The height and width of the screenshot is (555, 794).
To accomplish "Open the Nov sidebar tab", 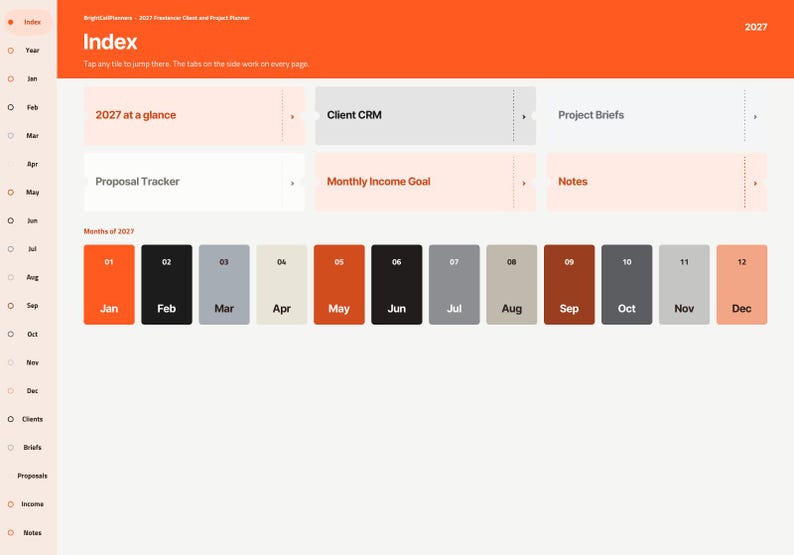I will [28, 363].
